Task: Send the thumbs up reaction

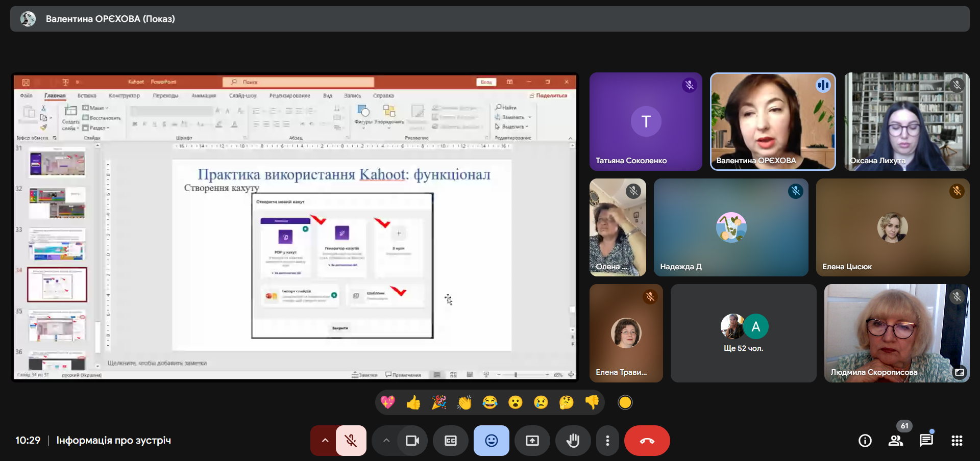Action: point(413,403)
